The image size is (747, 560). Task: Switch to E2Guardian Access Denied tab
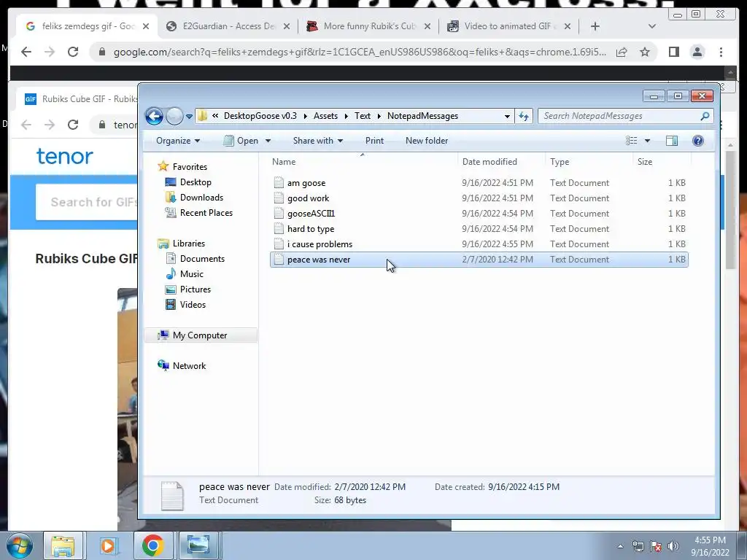point(228,26)
